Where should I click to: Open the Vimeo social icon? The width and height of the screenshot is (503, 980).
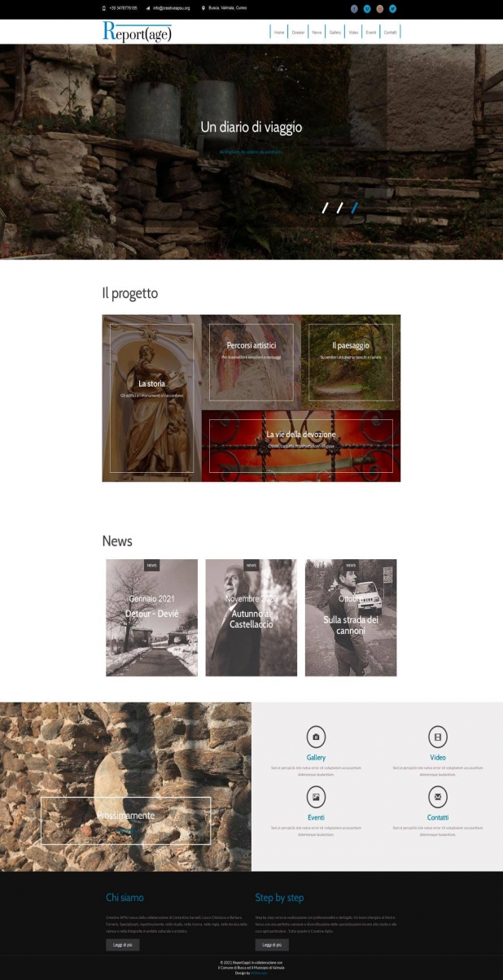[367, 8]
